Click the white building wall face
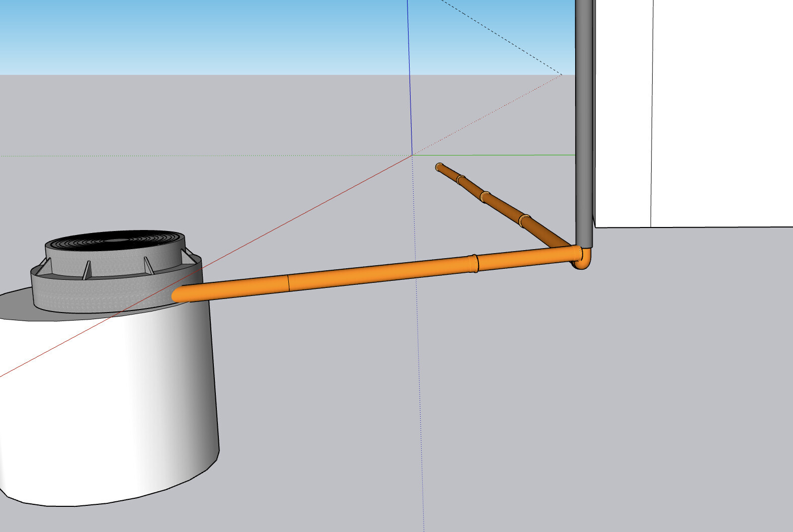The height and width of the screenshot is (532, 793). pyautogui.click(x=720, y=111)
